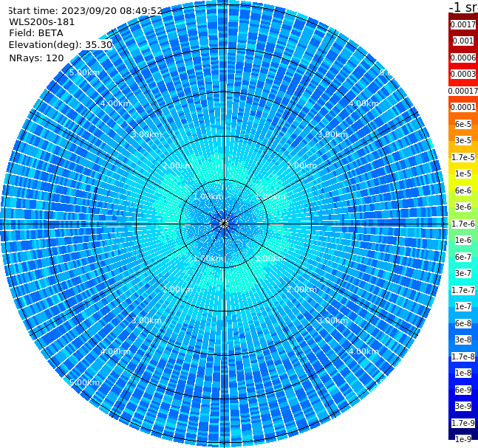Pick the 1e-7 colorbar label
The image size is (478, 448).
pyautogui.click(x=463, y=306)
